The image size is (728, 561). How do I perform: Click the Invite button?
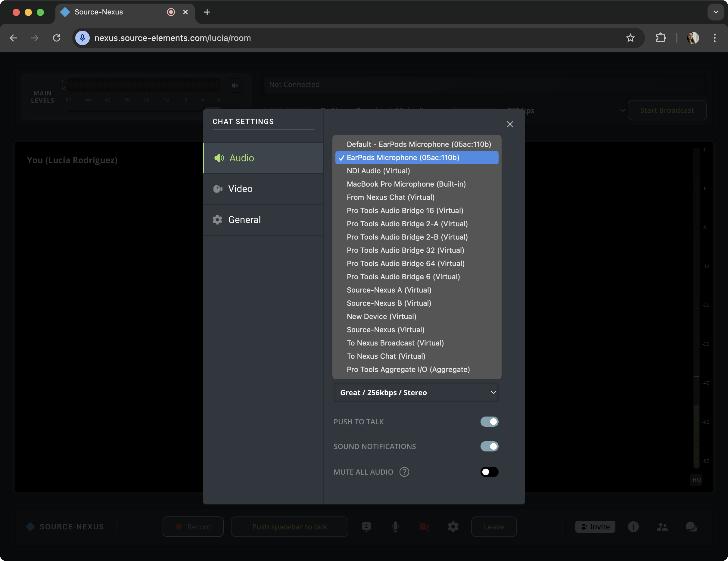(595, 527)
